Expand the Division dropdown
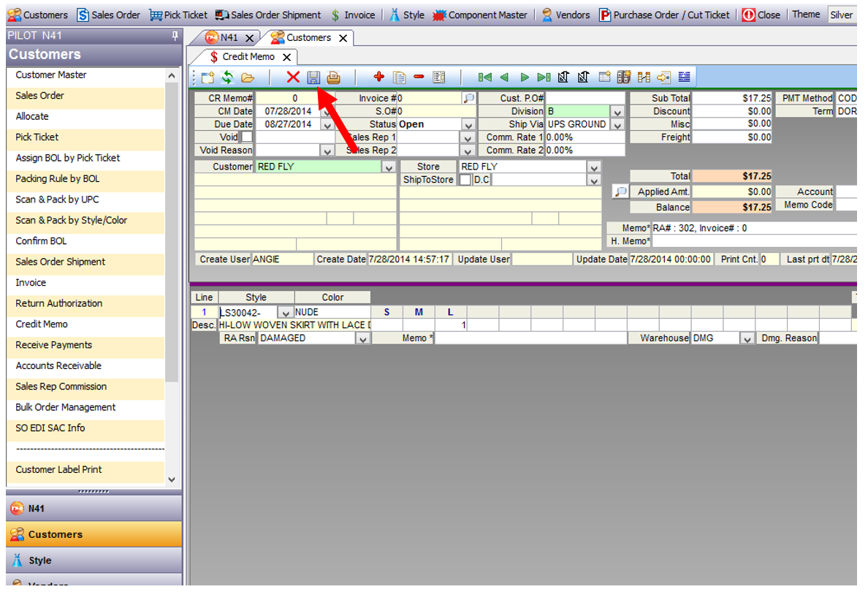The height and width of the screenshot is (592, 868). point(617,112)
